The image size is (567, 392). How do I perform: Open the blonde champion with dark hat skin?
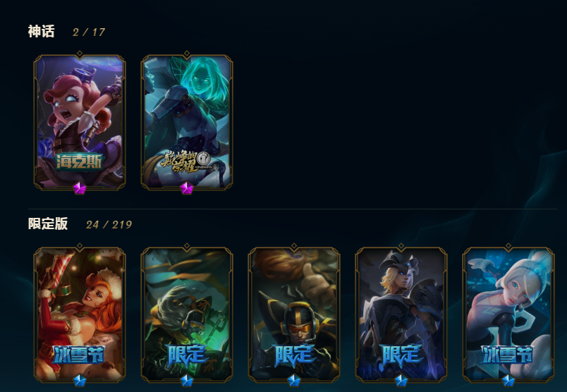click(401, 314)
